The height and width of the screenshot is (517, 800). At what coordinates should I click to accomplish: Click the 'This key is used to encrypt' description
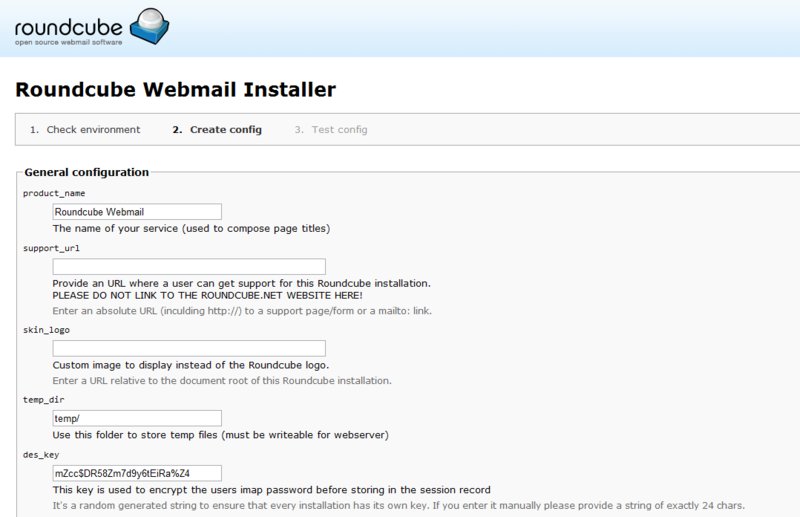click(271, 490)
